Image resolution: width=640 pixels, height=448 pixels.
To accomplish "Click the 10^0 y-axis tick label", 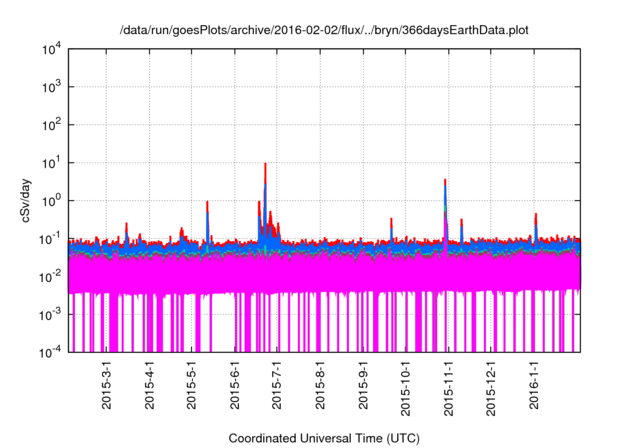I will point(52,201).
